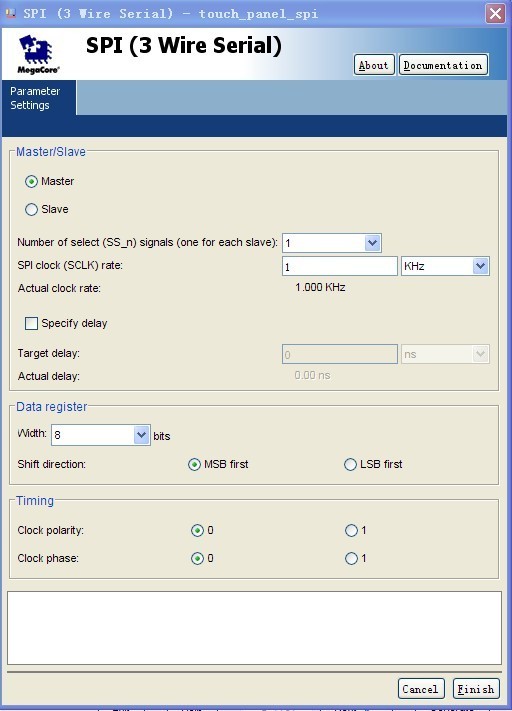Click the MegaCore logo icon
512x711 pixels.
(x=39, y=54)
